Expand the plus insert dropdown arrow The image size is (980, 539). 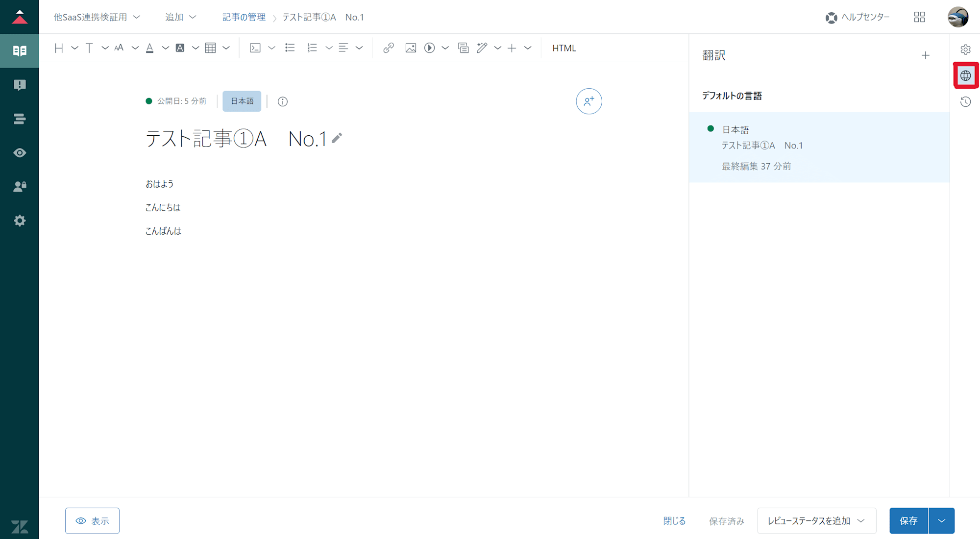(528, 48)
